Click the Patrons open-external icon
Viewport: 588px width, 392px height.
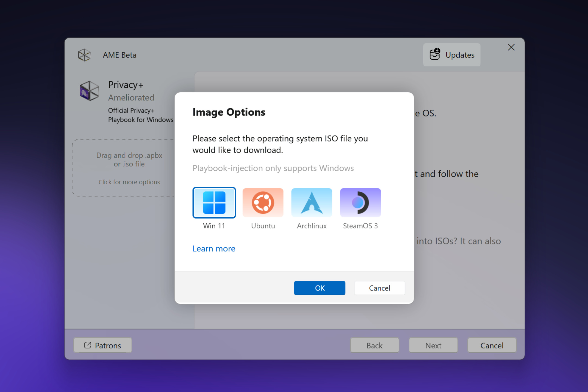pyautogui.click(x=88, y=345)
